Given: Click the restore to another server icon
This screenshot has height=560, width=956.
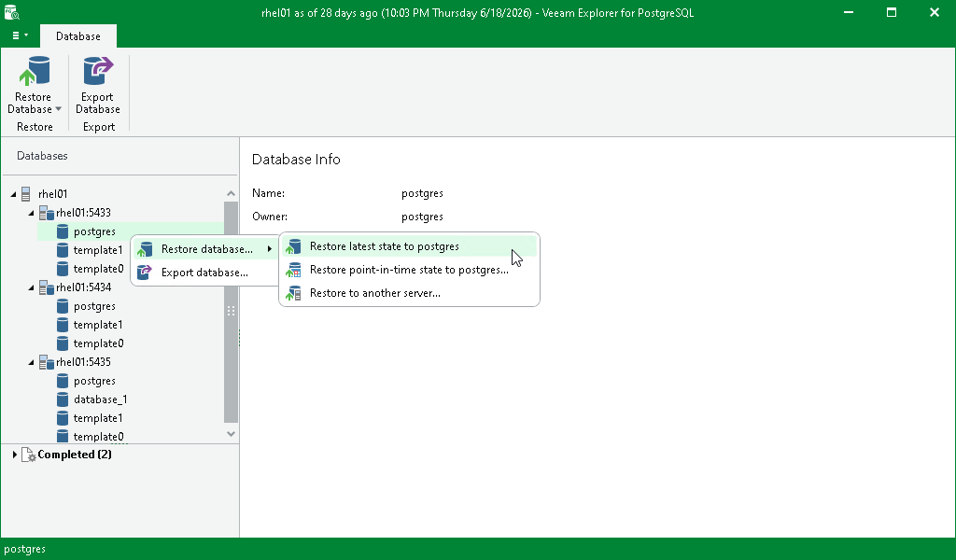Looking at the screenshot, I should 293,293.
